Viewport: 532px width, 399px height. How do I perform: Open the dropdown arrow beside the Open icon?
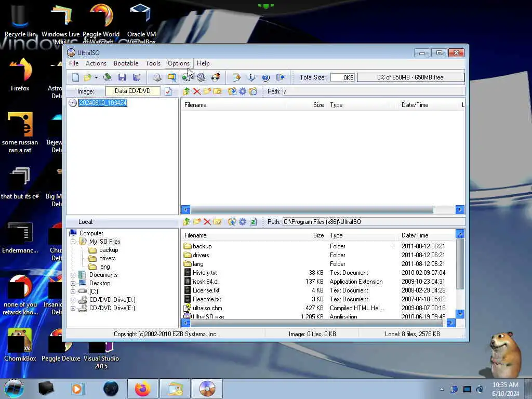click(x=96, y=78)
